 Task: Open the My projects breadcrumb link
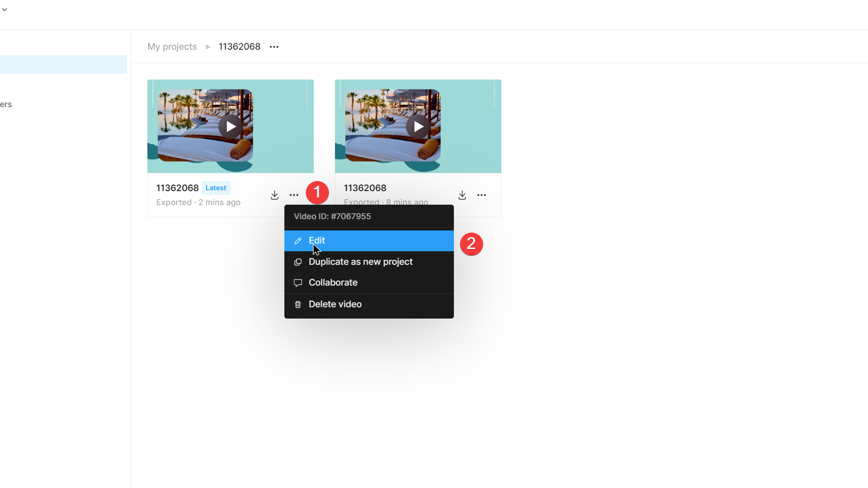[172, 47]
